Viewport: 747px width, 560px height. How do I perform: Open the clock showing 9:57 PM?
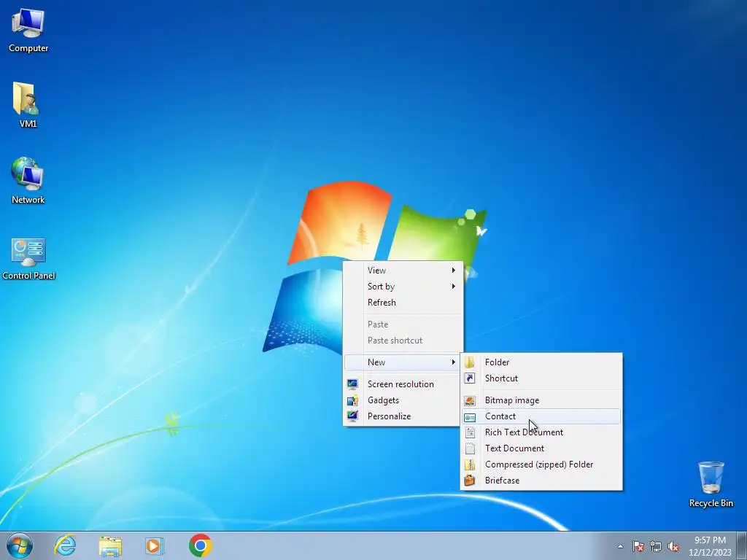point(710,546)
